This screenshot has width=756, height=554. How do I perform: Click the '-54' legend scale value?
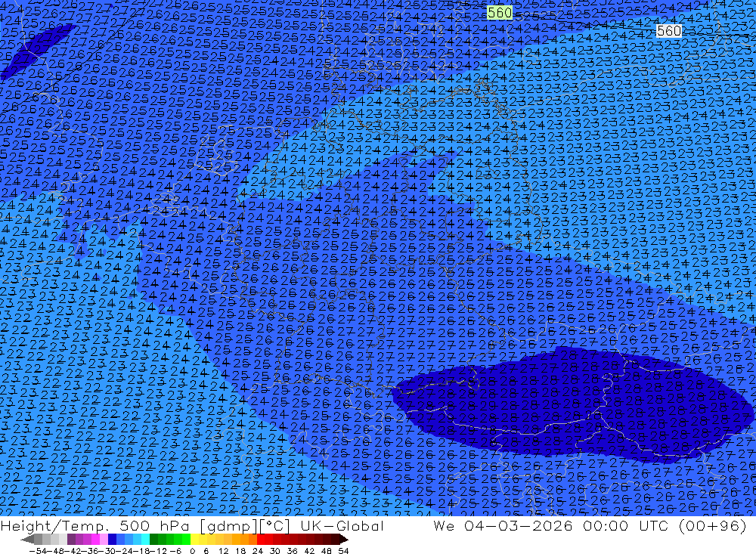click(36, 550)
